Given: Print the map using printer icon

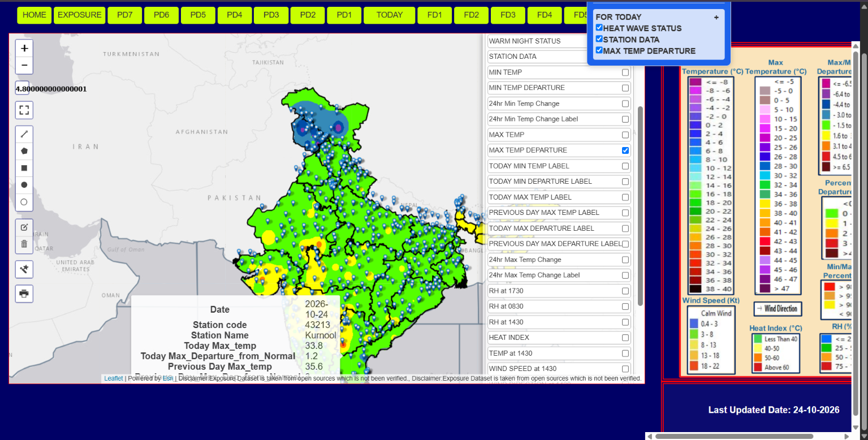Looking at the screenshot, I should [x=24, y=294].
